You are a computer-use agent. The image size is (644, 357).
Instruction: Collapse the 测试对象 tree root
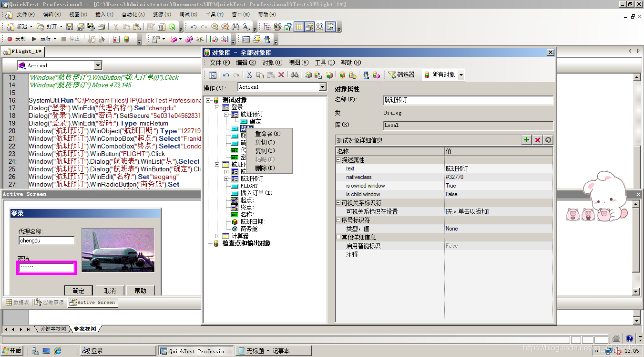point(208,100)
